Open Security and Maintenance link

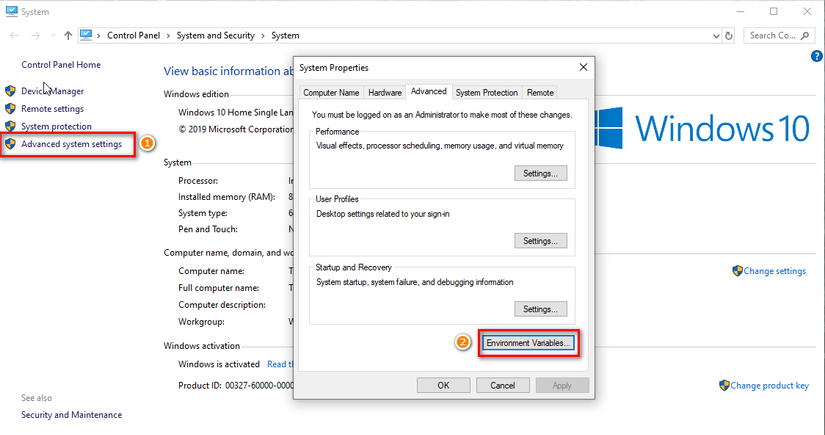coord(72,414)
